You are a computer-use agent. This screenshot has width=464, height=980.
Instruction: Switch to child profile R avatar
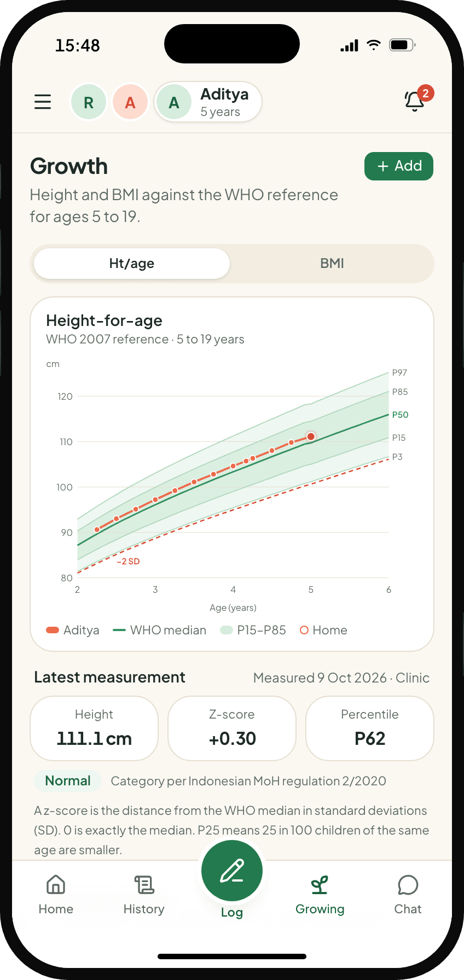(89, 102)
